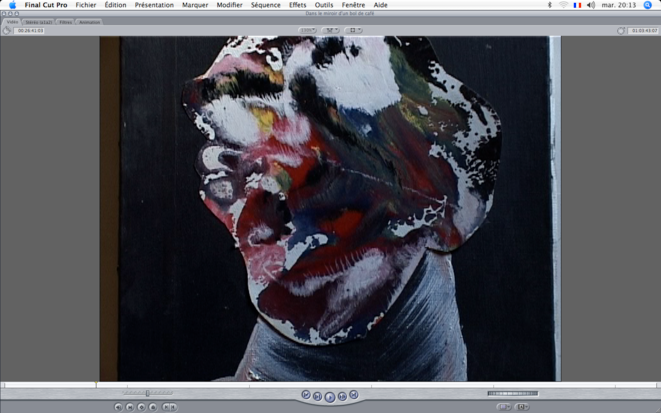The width and height of the screenshot is (661, 413).
Task: Open the Édition menu
Action: pos(116,5)
